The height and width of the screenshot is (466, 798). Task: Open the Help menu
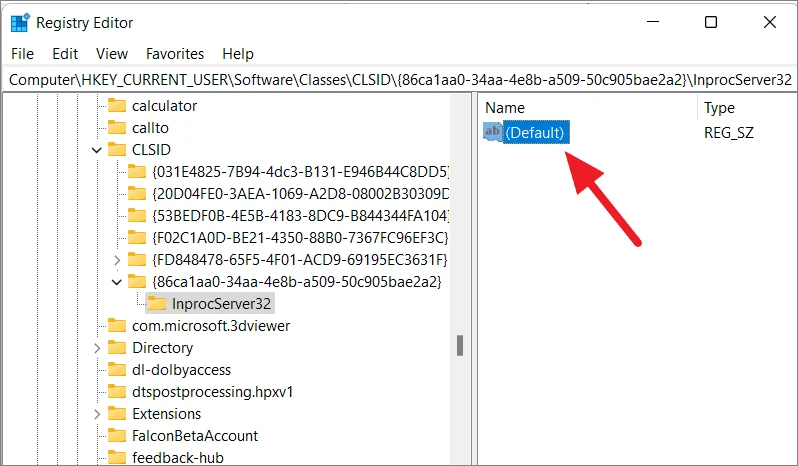[x=238, y=54]
